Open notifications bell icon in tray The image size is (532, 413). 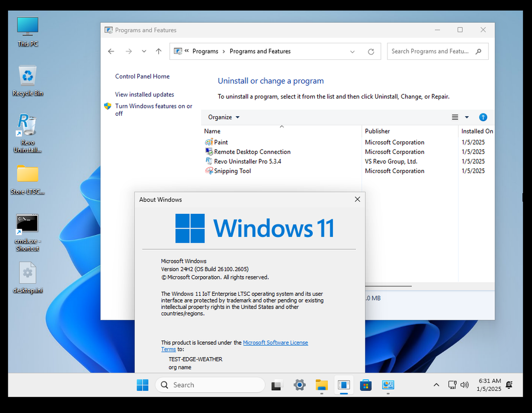509,385
